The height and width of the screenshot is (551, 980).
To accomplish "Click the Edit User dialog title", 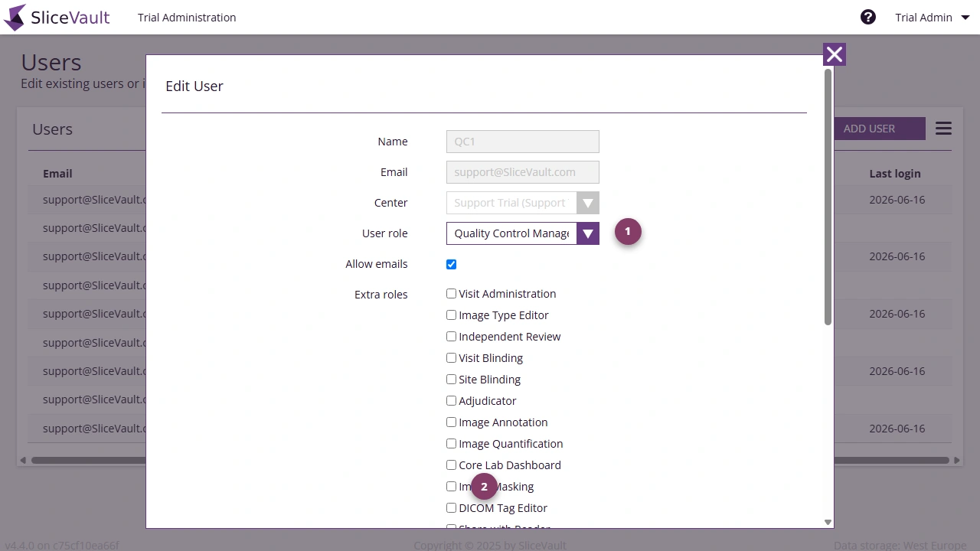I will pyautogui.click(x=194, y=86).
